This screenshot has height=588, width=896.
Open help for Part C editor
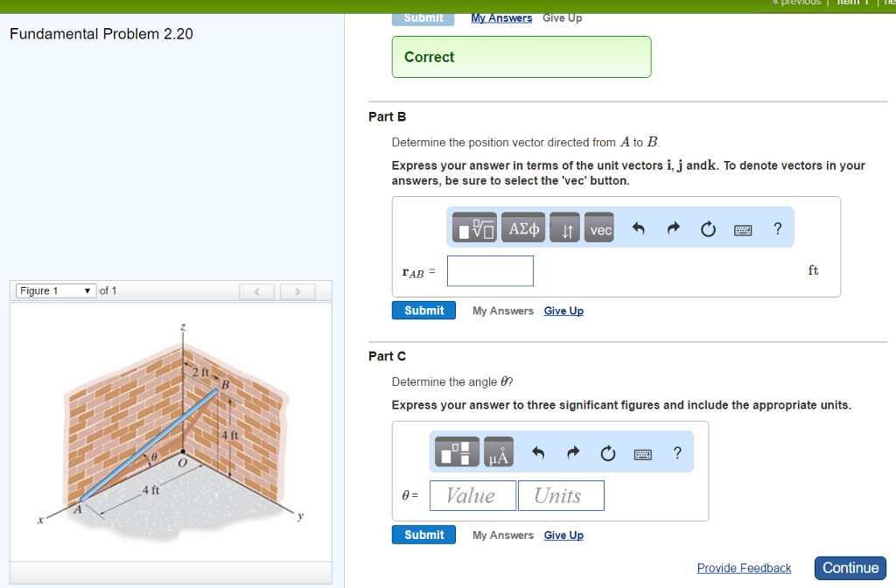click(x=678, y=453)
